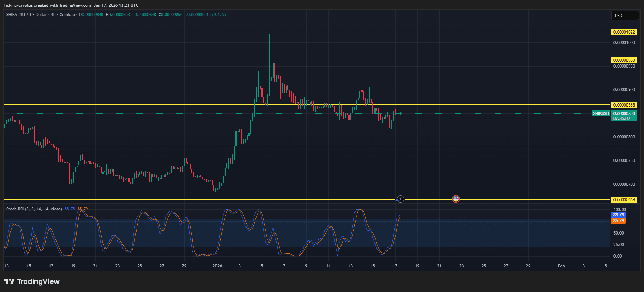Screen dimensions: 644x292
Task: Select the 0.00000963 resistance price label
Action: coord(624,60)
